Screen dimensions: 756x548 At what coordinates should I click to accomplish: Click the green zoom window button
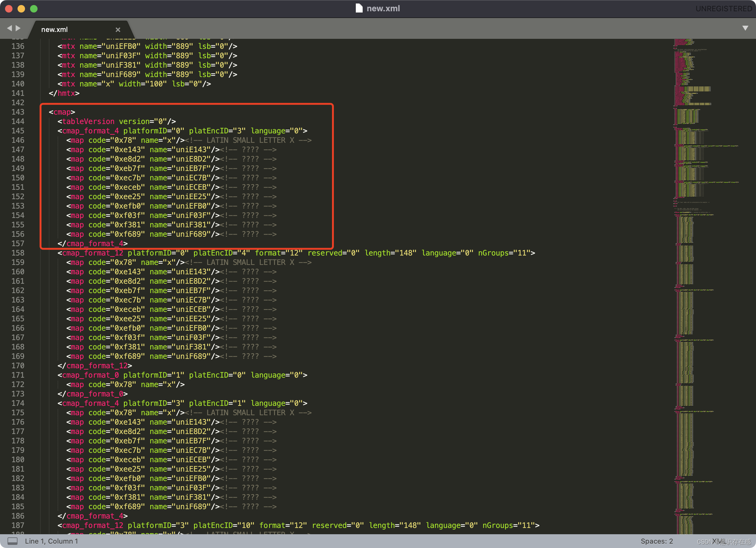coord(34,9)
